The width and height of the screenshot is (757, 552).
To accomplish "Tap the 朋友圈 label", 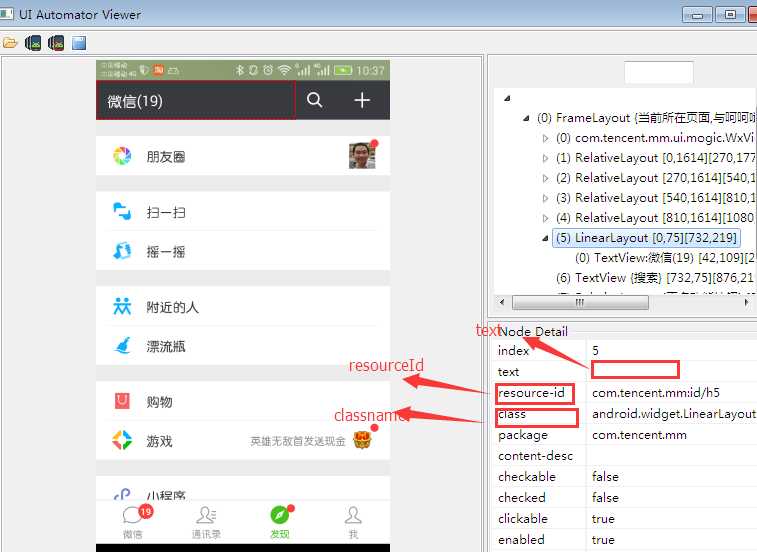I will click(166, 156).
